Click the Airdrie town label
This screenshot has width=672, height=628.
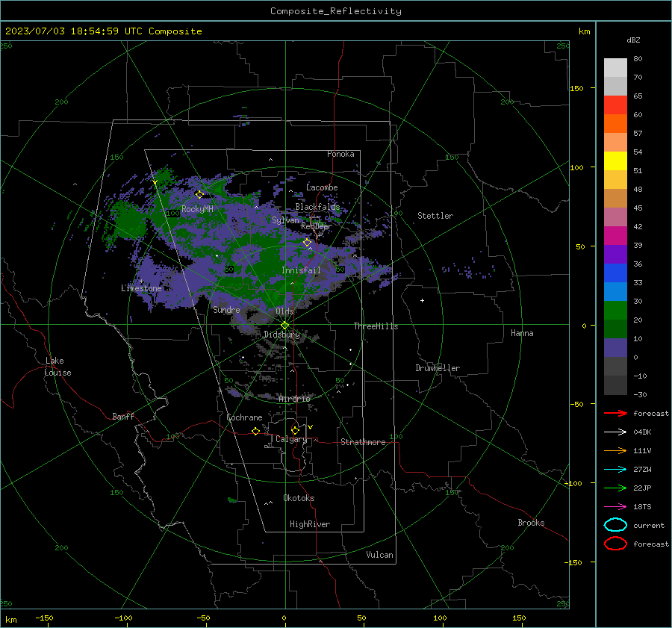click(294, 399)
